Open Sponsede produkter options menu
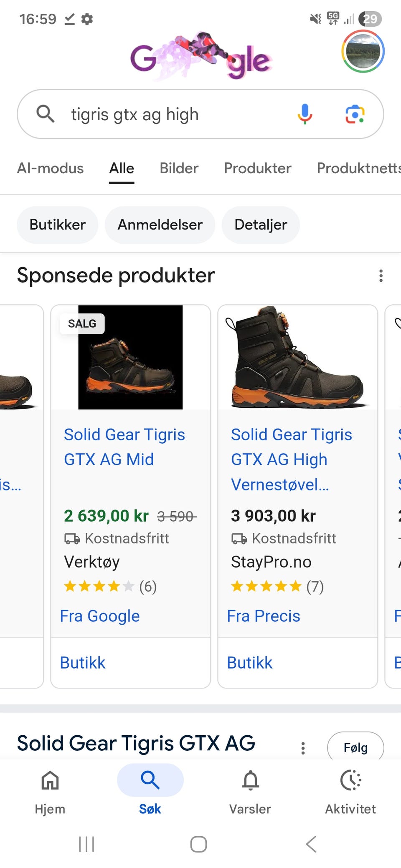 pos(381,275)
